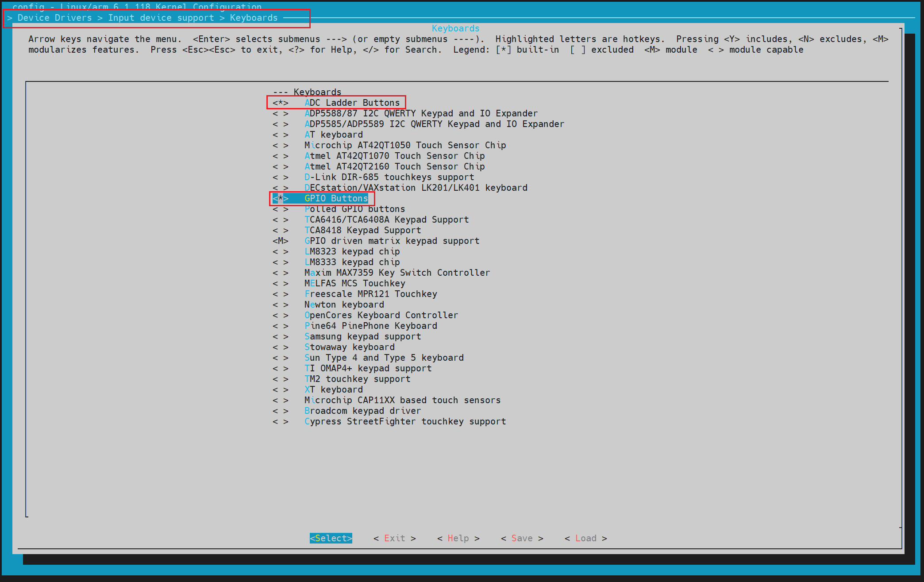The width and height of the screenshot is (924, 582).
Task: Click Device Drivers in the breadcrumb path
Action: (54, 18)
